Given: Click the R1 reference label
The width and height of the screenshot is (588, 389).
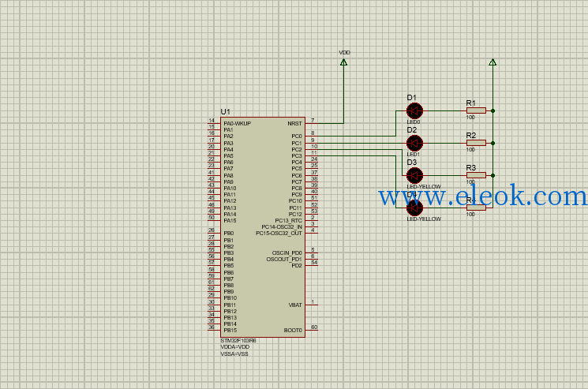Looking at the screenshot, I should (471, 103).
